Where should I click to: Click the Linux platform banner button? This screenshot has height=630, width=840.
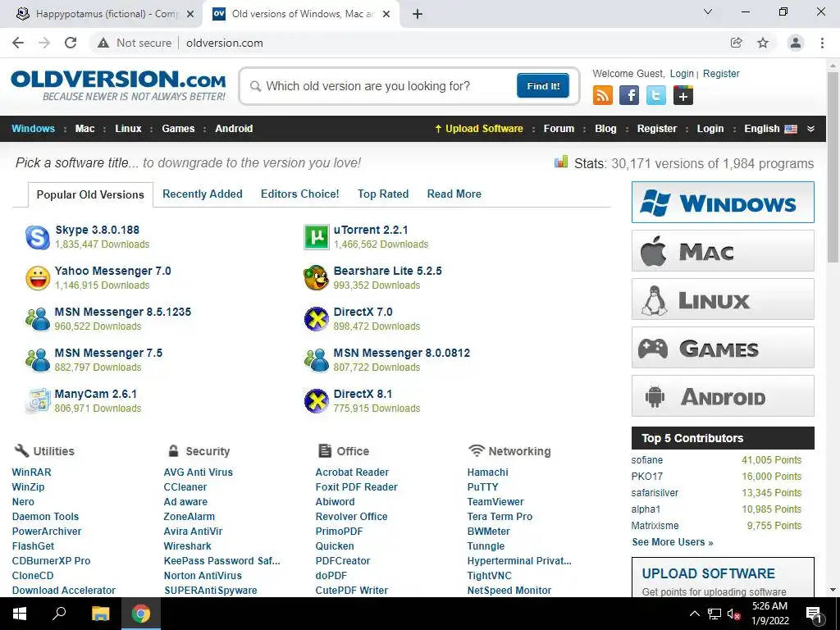click(723, 299)
